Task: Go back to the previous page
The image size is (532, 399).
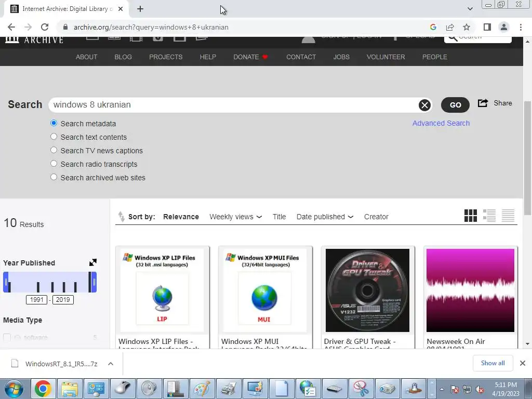Action: point(11,27)
